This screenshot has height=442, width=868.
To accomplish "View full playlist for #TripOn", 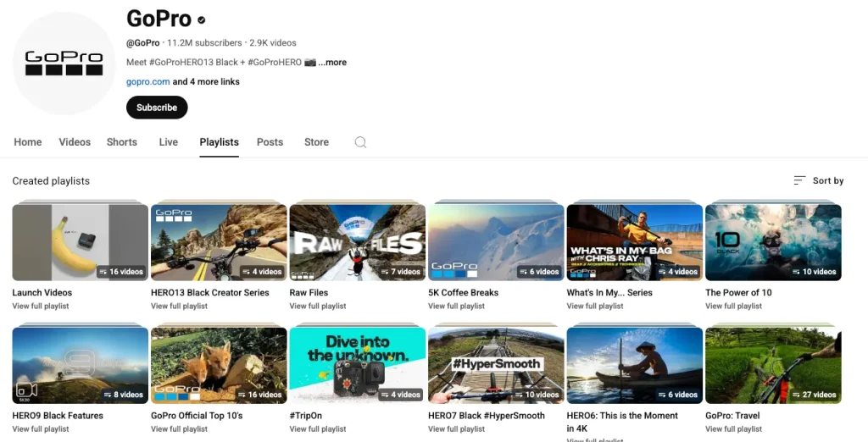I will tap(318, 428).
